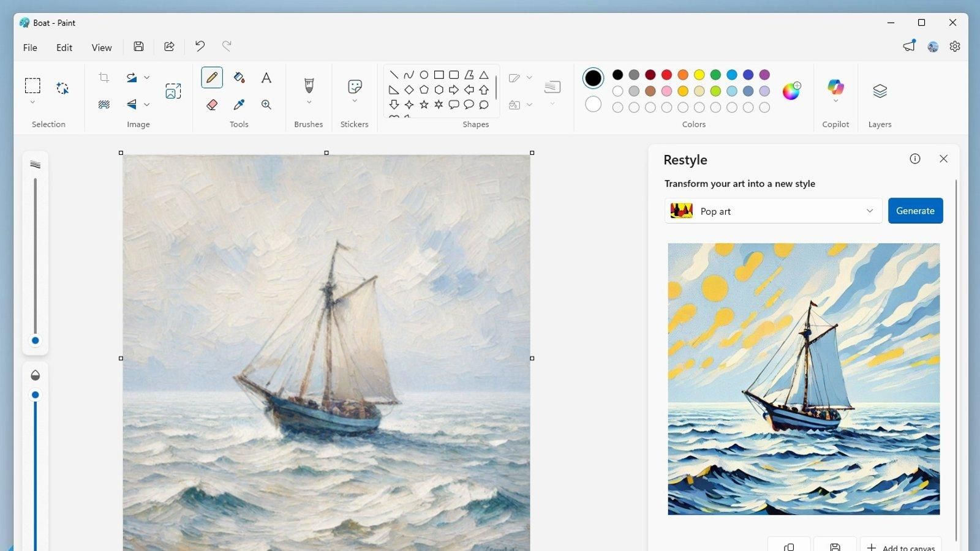The height and width of the screenshot is (551, 980).
Task: Select the Pencil tool
Action: [211, 77]
